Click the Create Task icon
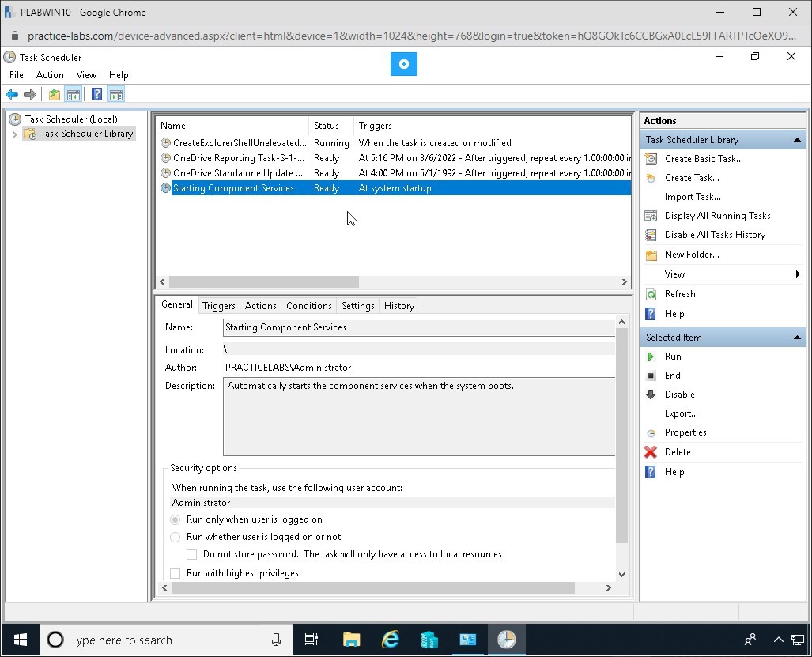The height and width of the screenshot is (657, 812). point(651,178)
